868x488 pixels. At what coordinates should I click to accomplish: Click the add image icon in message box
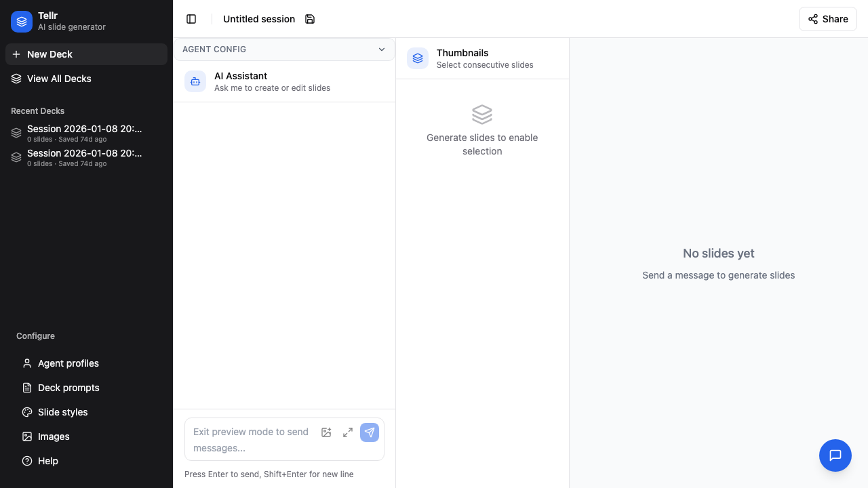tap(326, 432)
